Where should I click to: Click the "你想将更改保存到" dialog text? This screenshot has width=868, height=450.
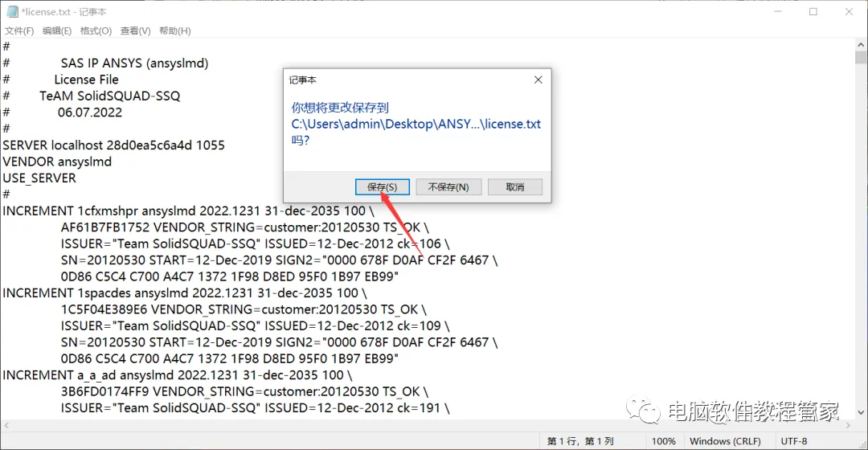point(340,108)
